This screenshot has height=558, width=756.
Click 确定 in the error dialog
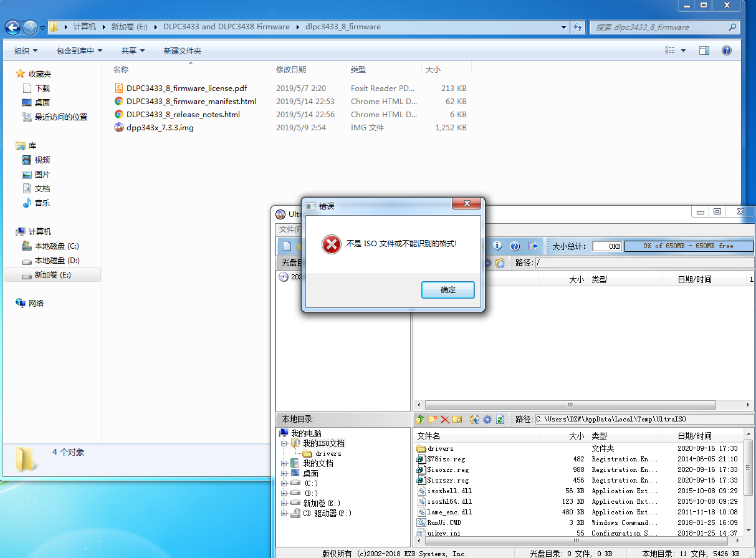448,290
